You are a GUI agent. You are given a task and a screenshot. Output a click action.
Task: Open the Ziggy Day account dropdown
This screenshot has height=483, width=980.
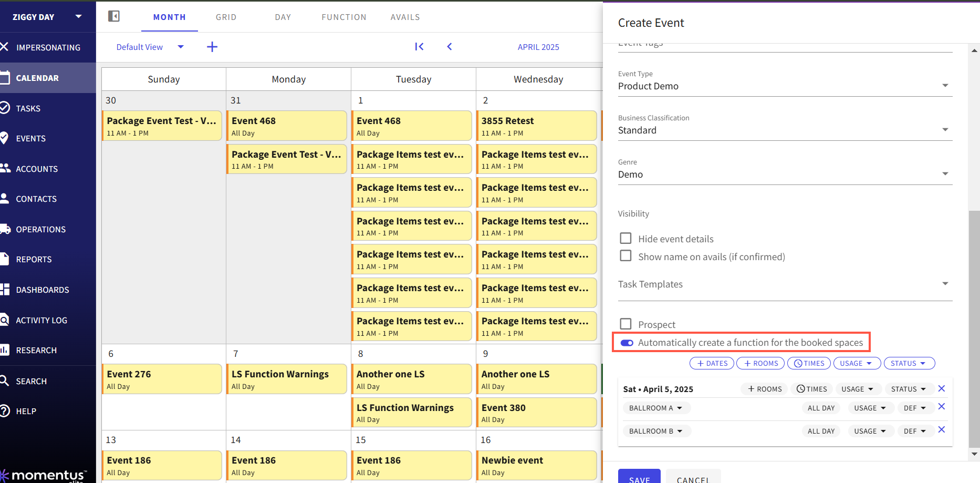[x=78, y=16]
